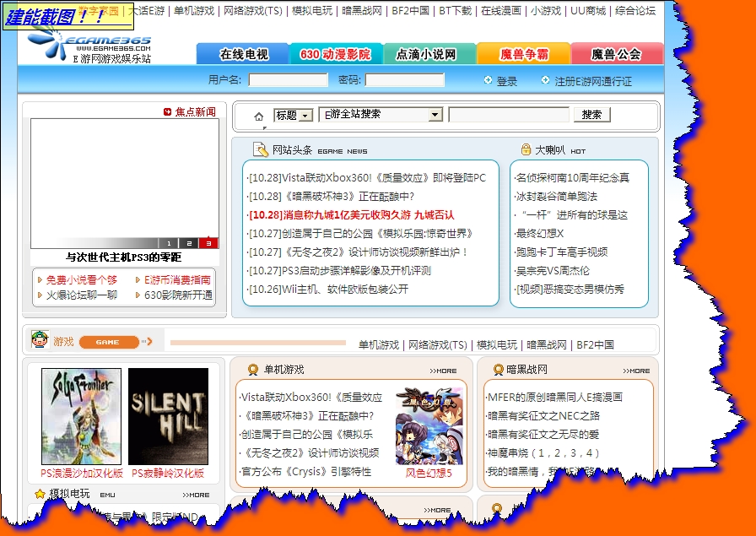The height and width of the screenshot is (536, 756).
Task: Click 小游戏 in the top navigation
Action: click(x=546, y=11)
